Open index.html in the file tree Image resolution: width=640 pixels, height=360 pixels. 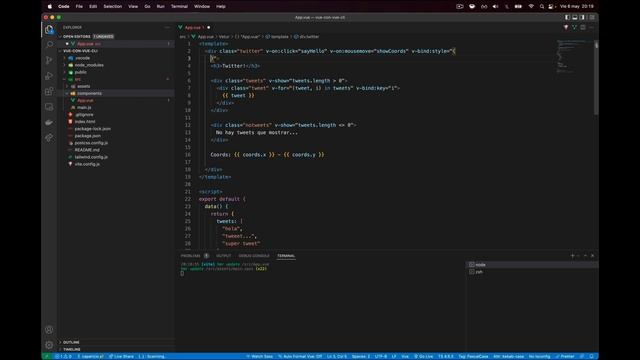(85, 122)
